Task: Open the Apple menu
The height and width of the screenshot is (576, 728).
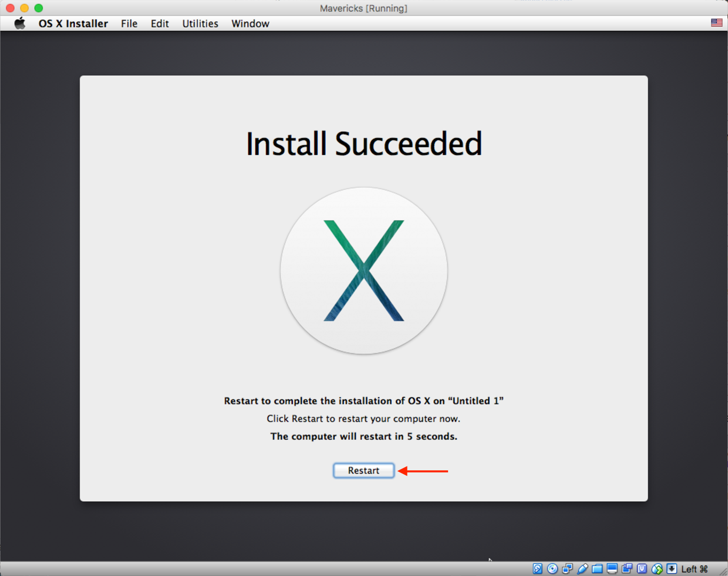Action: coord(20,23)
